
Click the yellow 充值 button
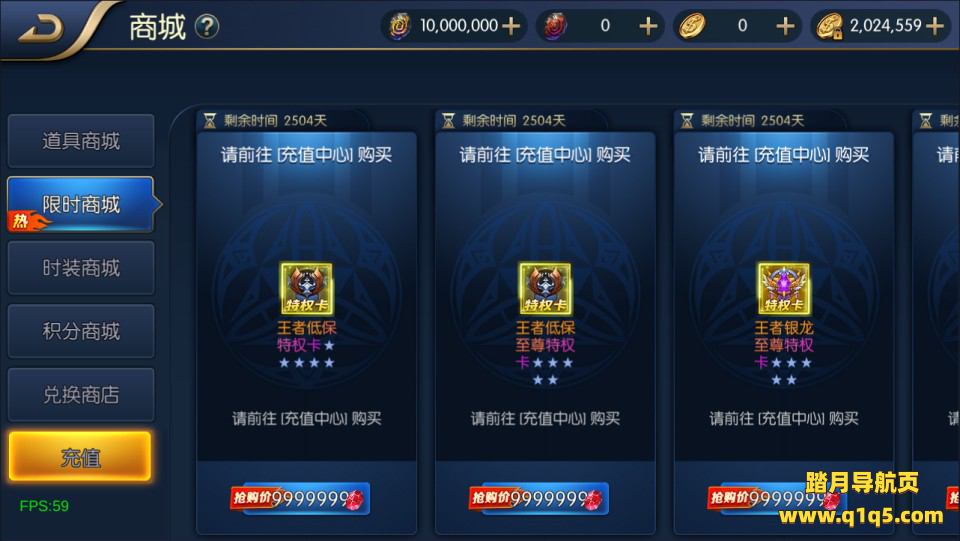pyautogui.click(x=80, y=457)
